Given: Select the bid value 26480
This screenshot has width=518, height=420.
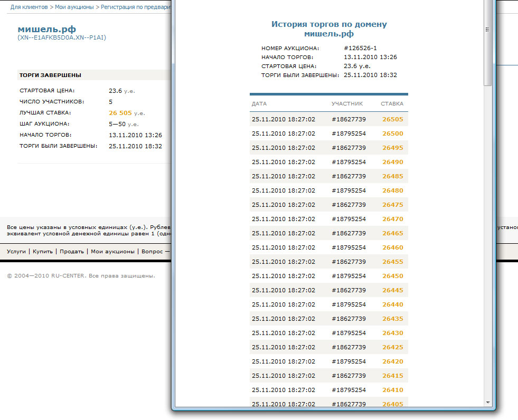Looking at the screenshot, I should click(x=393, y=190).
